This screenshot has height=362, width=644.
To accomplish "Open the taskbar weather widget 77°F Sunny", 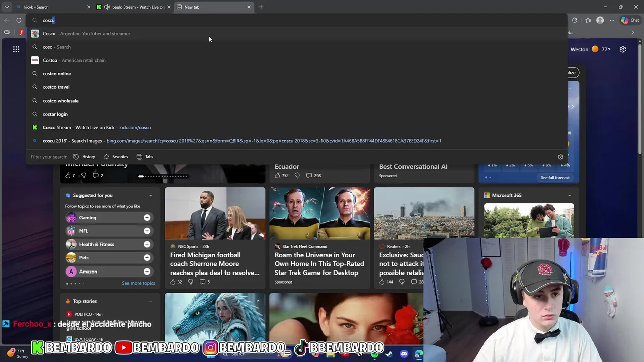I will click(16, 354).
